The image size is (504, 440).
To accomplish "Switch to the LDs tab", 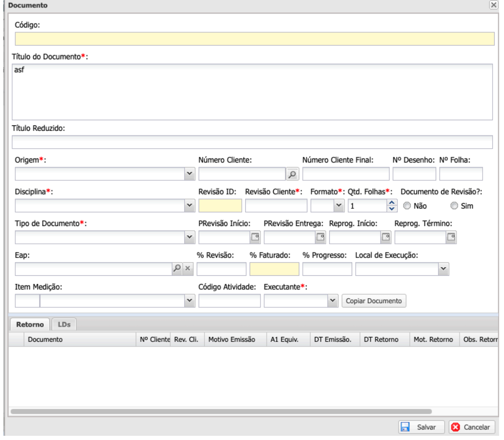I will coord(64,324).
